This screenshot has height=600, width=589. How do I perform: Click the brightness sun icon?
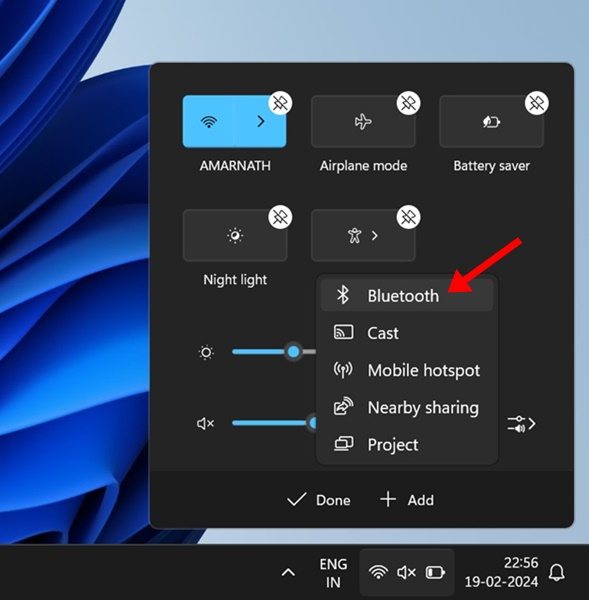[x=206, y=352]
